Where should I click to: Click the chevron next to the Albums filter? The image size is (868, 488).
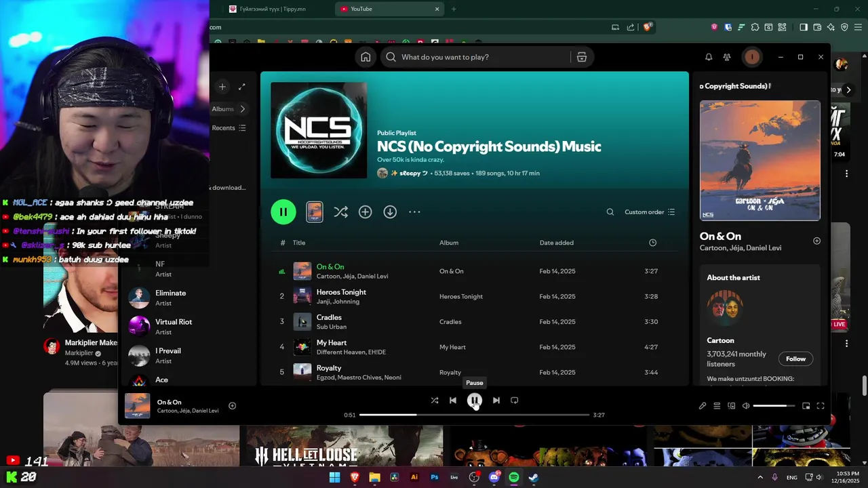pyautogui.click(x=242, y=108)
